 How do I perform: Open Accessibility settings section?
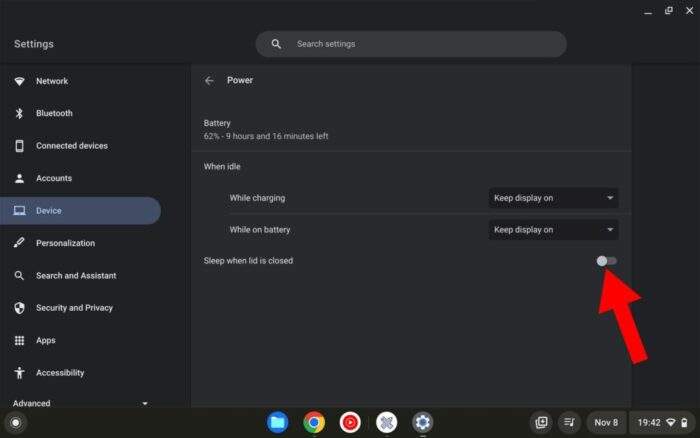pyautogui.click(x=81, y=373)
